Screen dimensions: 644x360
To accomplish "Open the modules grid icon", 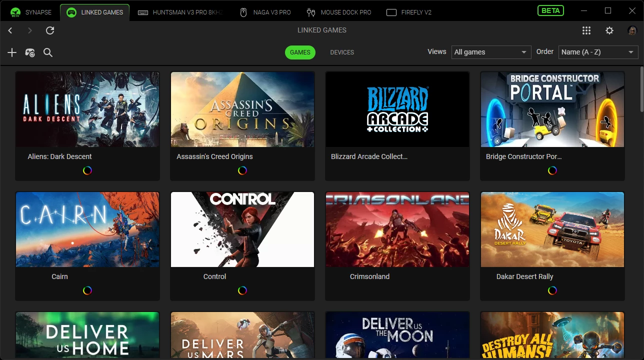I will (x=586, y=30).
